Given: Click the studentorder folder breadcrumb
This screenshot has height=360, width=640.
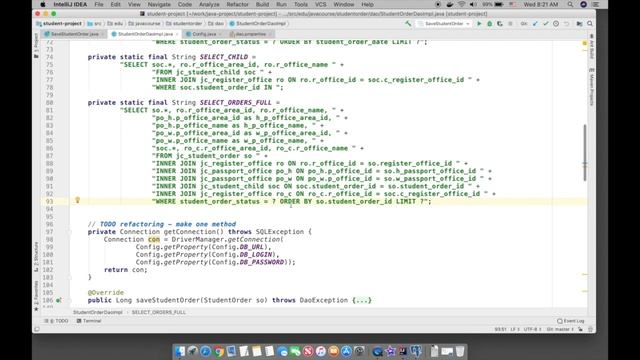Looking at the screenshot, I should pyautogui.click(x=184, y=24).
